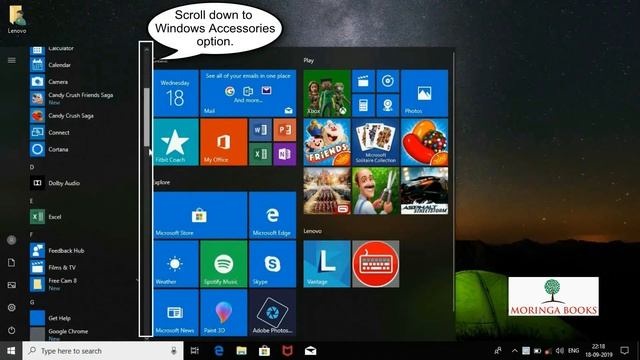Launch the Excel small tile

[x=260, y=154]
